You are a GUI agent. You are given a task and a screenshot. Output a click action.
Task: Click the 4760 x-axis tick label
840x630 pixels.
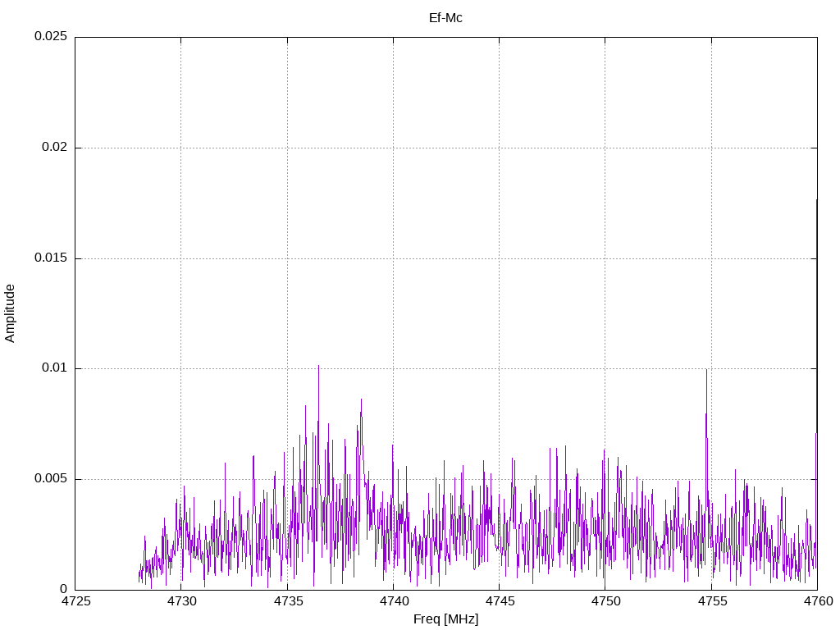(x=817, y=601)
